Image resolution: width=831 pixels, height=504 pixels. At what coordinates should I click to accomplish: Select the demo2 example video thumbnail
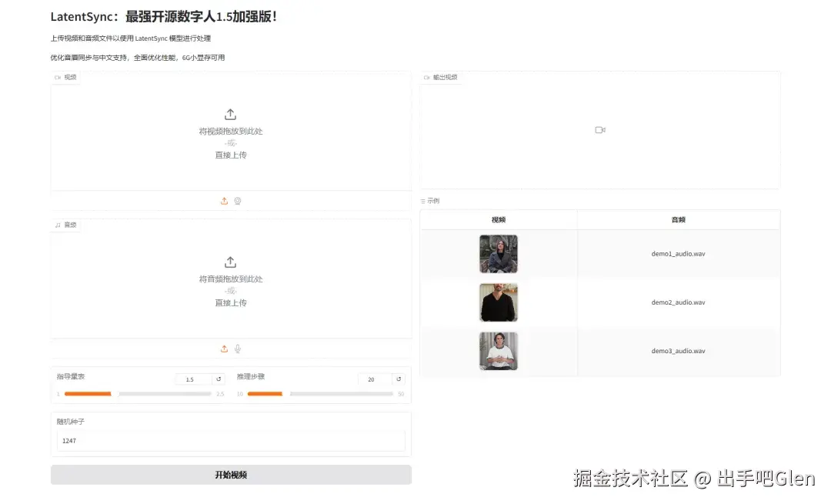pos(498,302)
